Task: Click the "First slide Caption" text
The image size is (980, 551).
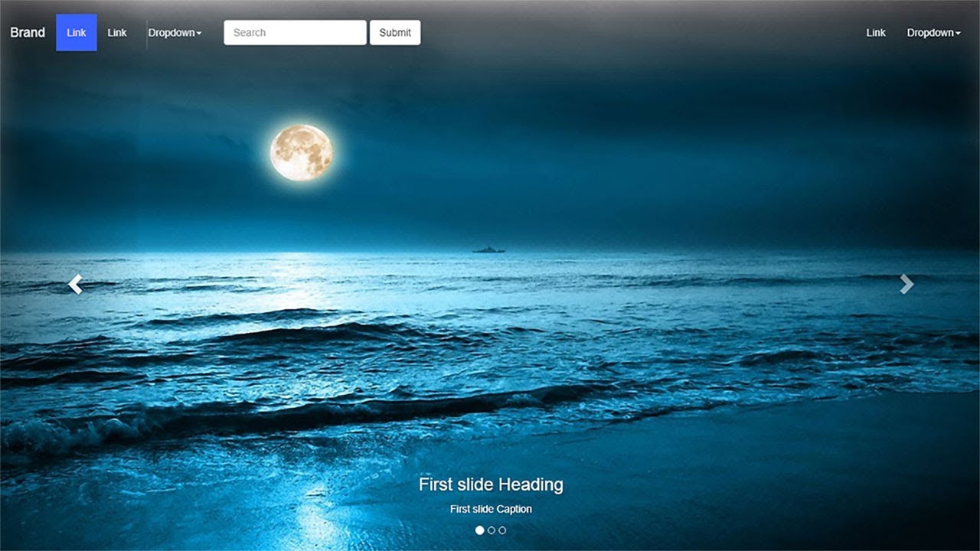Action: point(491,509)
